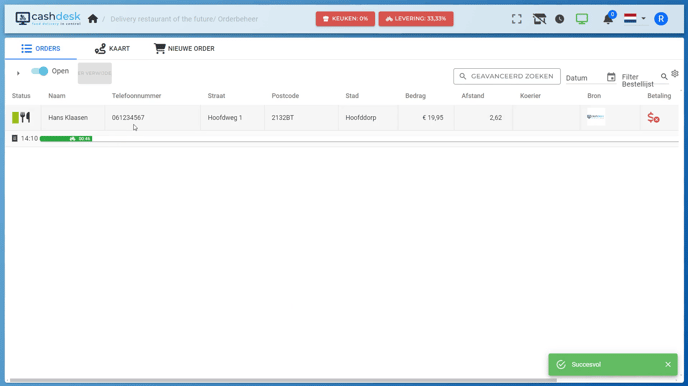This screenshot has height=386, width=688.
Task: Click Succesvol toast check icon
Action: pos(561,365)
